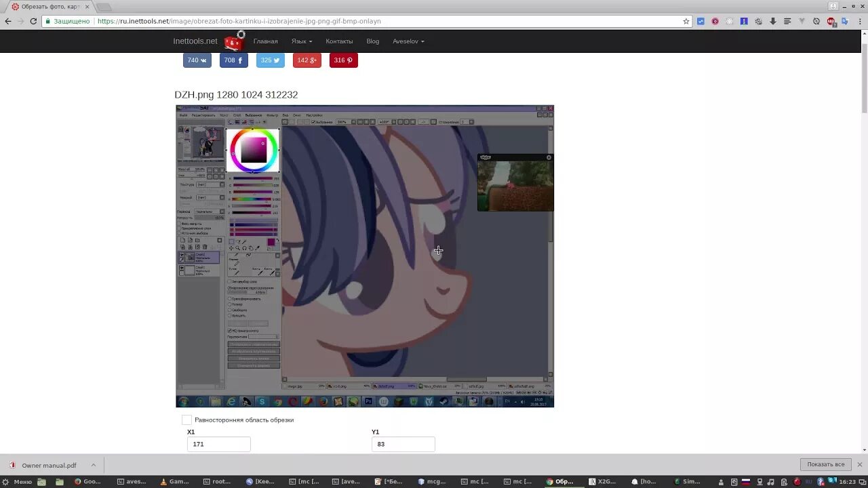Expand the Aveselov user dropdown
This screenshot has height=488, width=868.
pyautogui.click(x=408, y=41)
